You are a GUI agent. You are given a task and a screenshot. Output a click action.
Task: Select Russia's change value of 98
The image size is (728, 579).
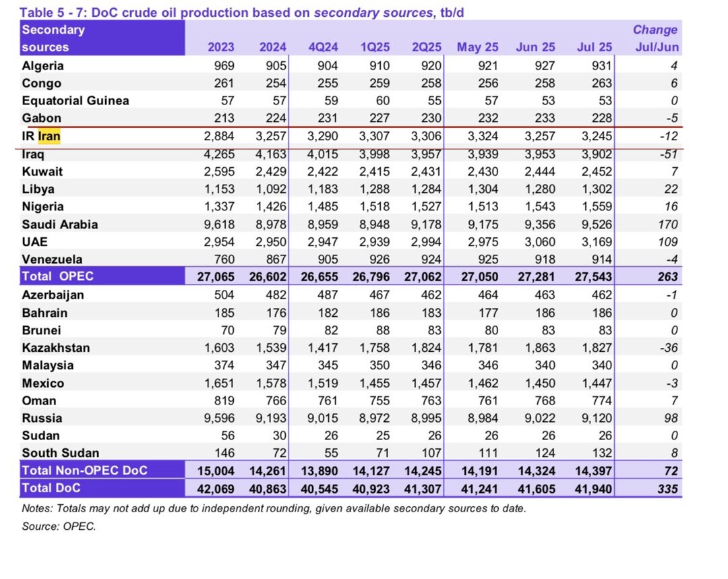(x=670, y=418)
